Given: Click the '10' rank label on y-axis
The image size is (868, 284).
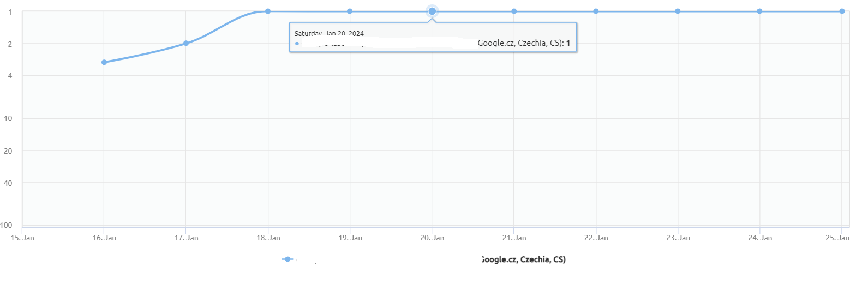Looking at the screenshot, I should pos(8,118).
